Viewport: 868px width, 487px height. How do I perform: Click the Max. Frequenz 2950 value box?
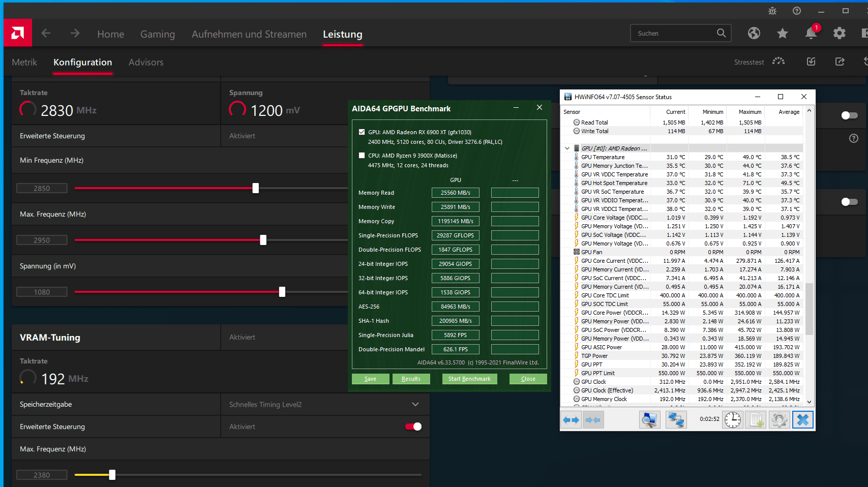42,240
